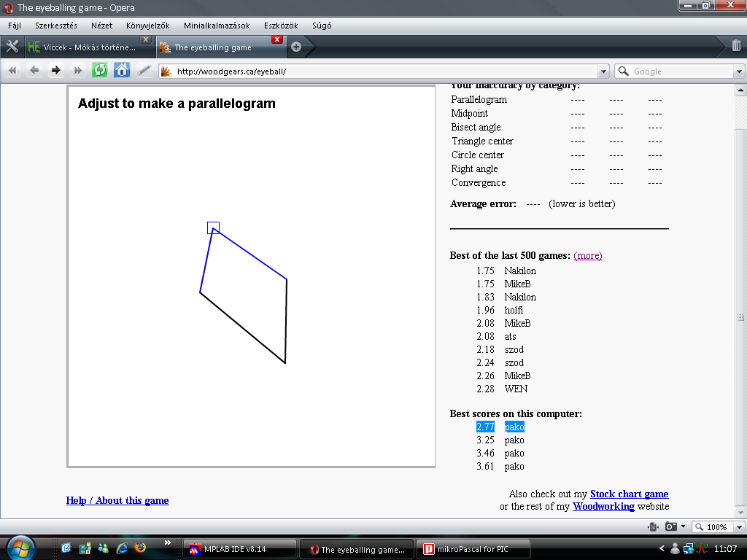Click the Bisect angle category label

476,127
